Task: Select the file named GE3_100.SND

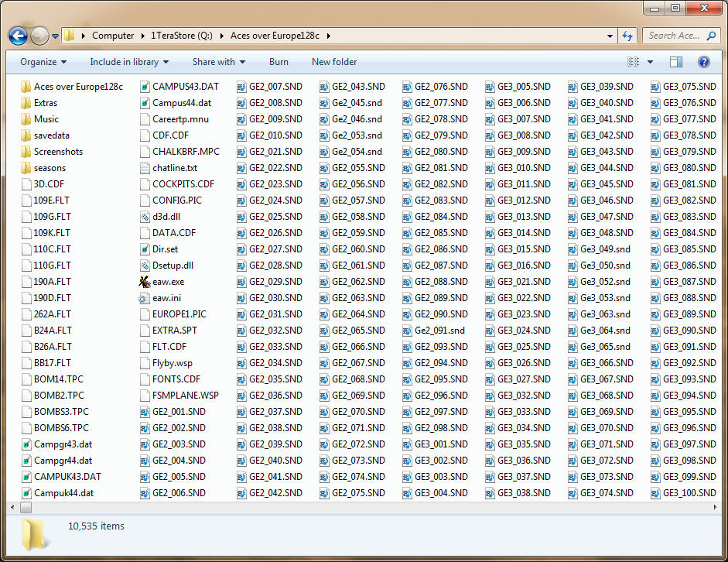Action: pyautogui.click(x=689, y=493)
